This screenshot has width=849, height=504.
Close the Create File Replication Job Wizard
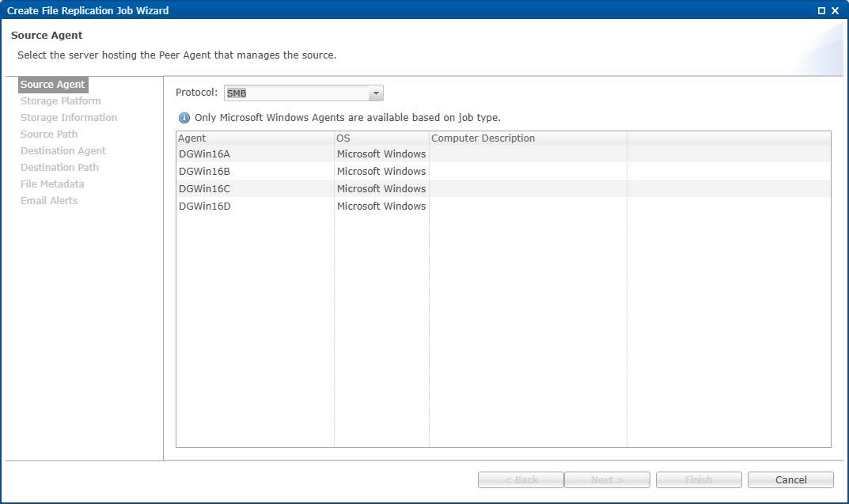[835, 11]
